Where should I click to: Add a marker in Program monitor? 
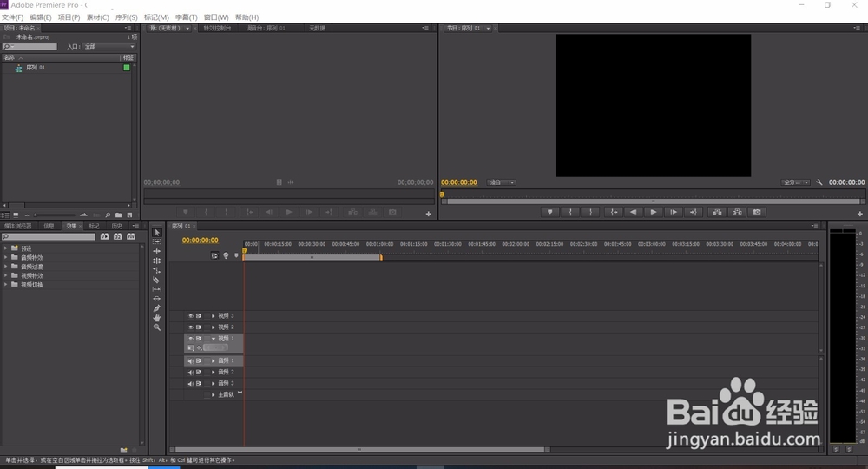click(549, 212)
